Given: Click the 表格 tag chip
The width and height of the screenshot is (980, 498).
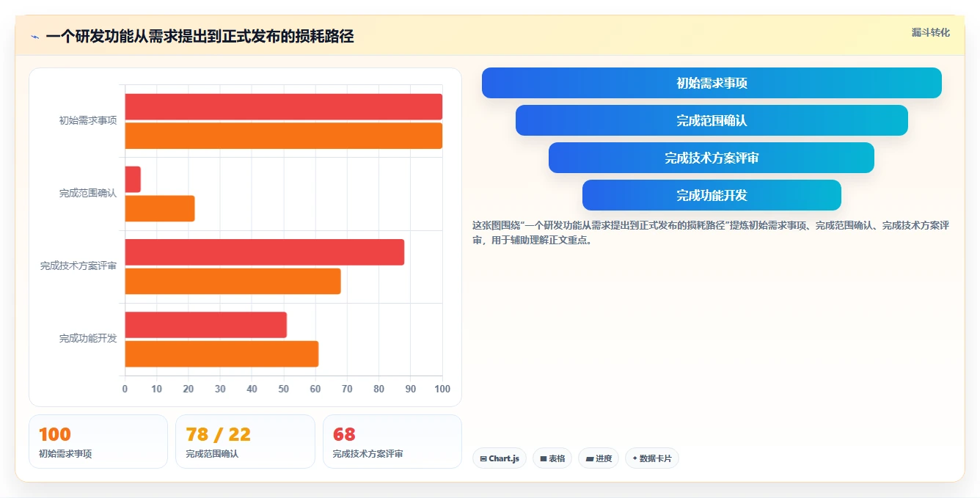Looking at the screenshot, I should 552,458.
